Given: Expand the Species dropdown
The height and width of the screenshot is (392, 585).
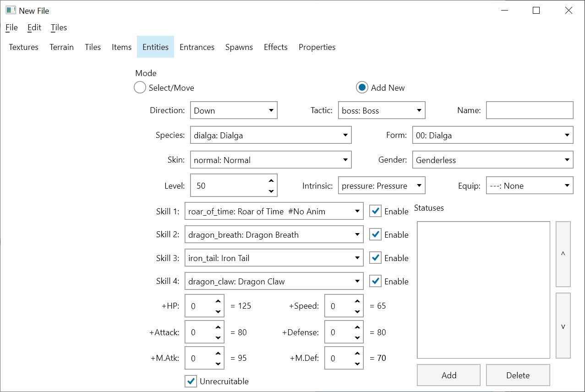Looking at the screenshot, I should [x=271, y=135].
